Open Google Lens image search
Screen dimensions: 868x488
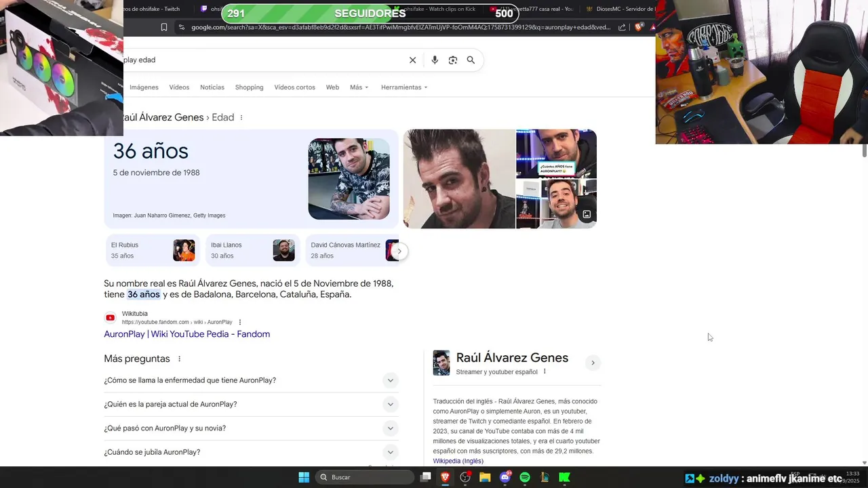point(453,60)
